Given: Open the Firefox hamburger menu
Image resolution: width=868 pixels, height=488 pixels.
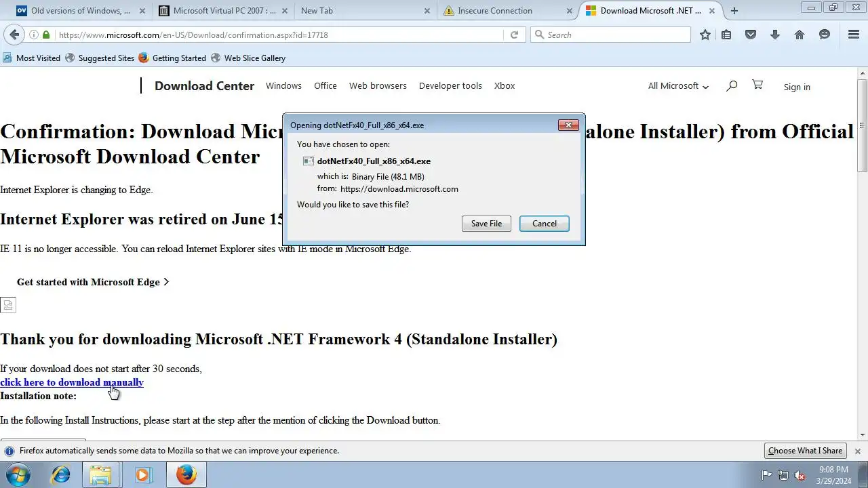Looking at the screenshot, I should click(854, 35).
